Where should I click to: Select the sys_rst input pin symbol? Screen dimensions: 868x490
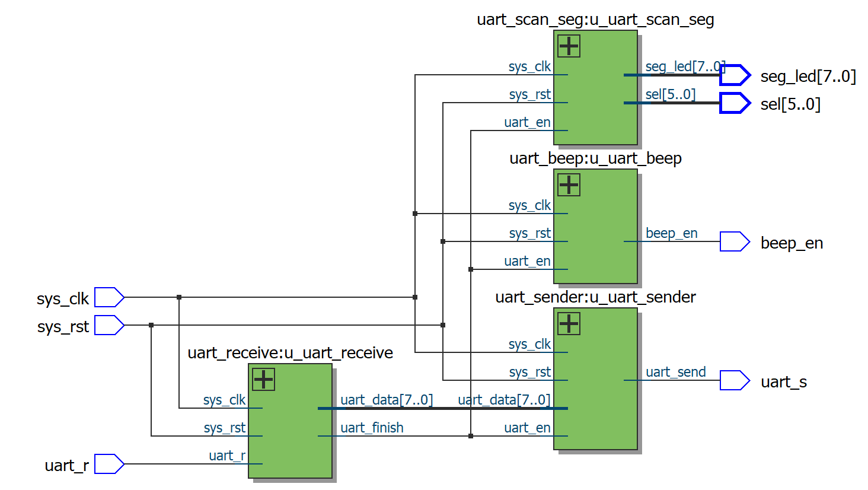[x=109, y=325]
